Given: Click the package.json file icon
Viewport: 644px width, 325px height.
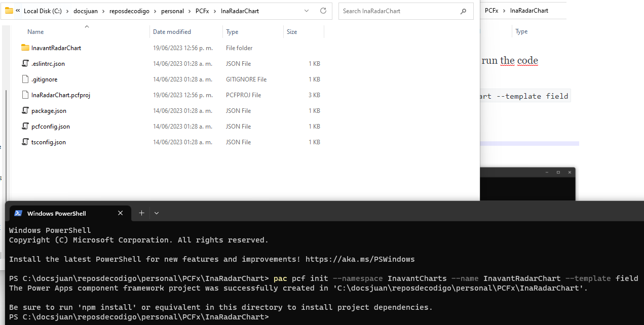Looking at the screenshot, I should tap(25, 110).
